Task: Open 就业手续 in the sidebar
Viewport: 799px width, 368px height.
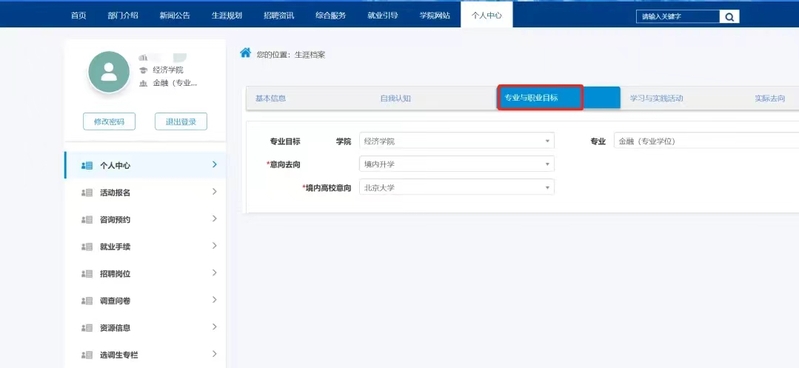Action: [146, 247]
